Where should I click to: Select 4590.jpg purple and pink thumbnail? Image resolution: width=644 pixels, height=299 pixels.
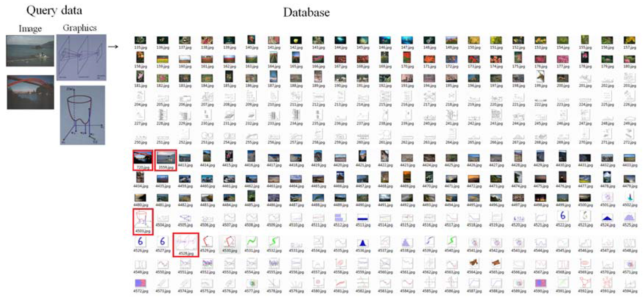coord(541,283)
